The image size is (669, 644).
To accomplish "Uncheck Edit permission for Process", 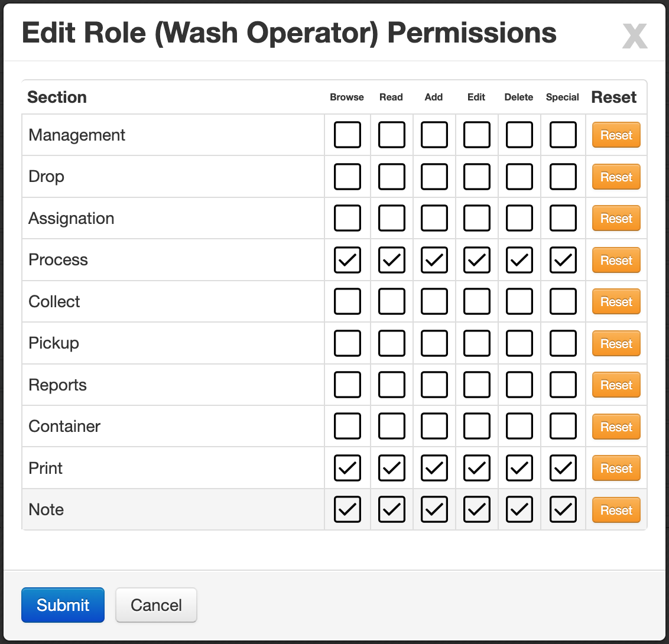I will point(476,260).
